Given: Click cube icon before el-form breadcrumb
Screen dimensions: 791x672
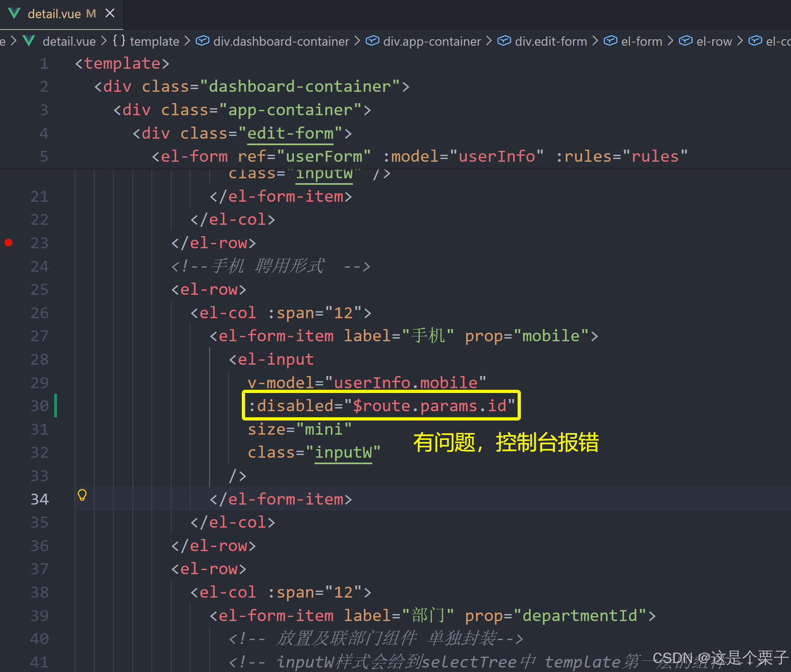Looking at the screenshot, I should [611, 41].
